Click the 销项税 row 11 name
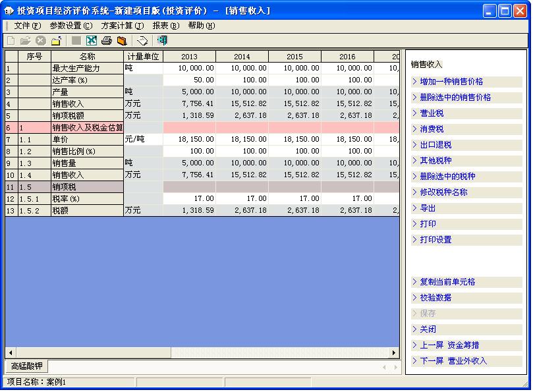Screen dimensions: 533x392 click(x=88, y=186)
